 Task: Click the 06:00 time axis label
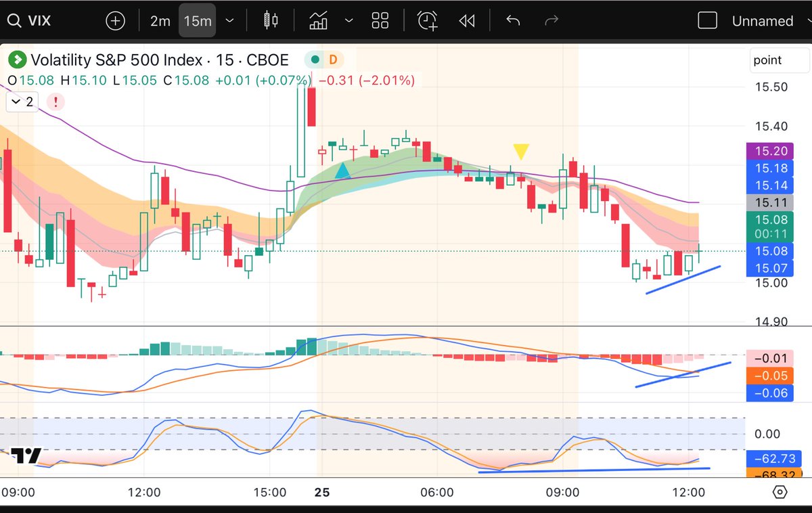(x=437, y=493)
